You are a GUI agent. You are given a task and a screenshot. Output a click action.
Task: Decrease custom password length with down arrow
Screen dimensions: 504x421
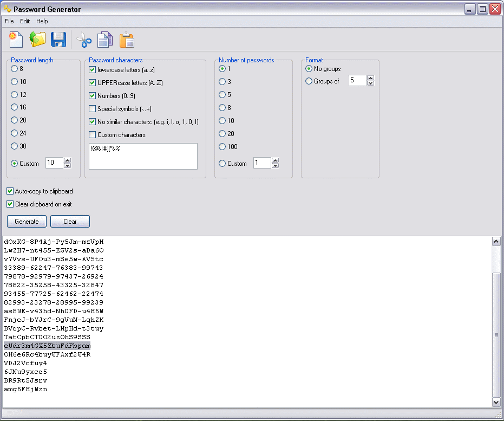point(67,165)
